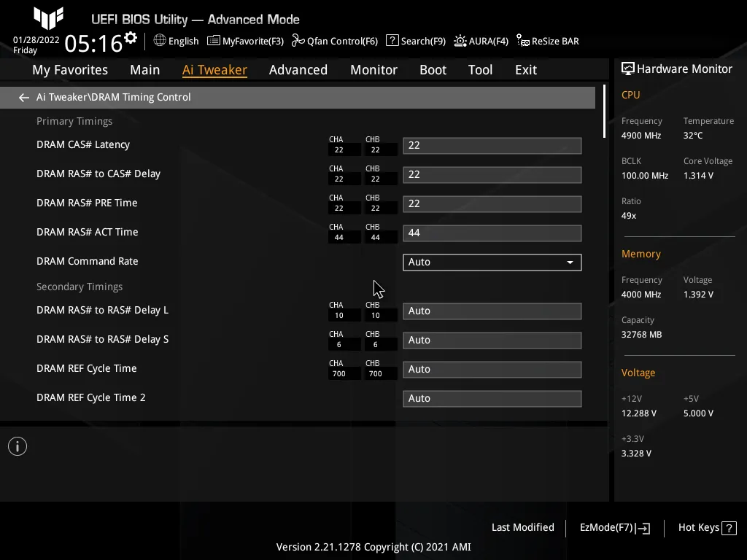Open Search(F9) tool
This screenshot has height=560, width=747.
point(415,41)
